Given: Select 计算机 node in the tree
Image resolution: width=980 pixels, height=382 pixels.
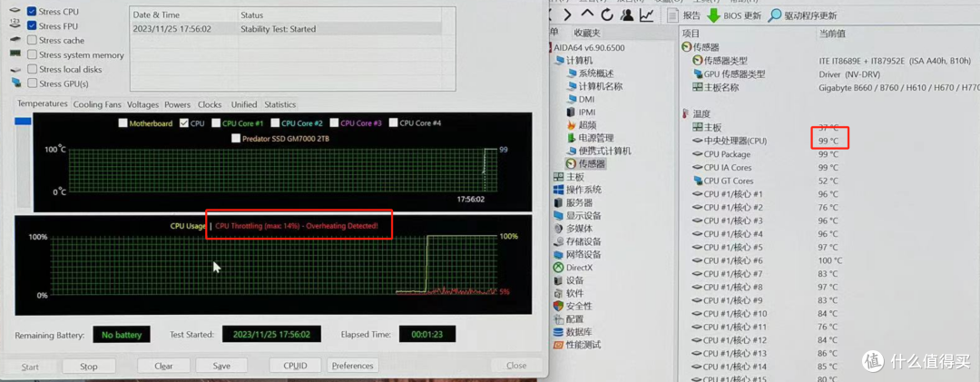Looking at the screenshot, I should click(x=573, y=60).
